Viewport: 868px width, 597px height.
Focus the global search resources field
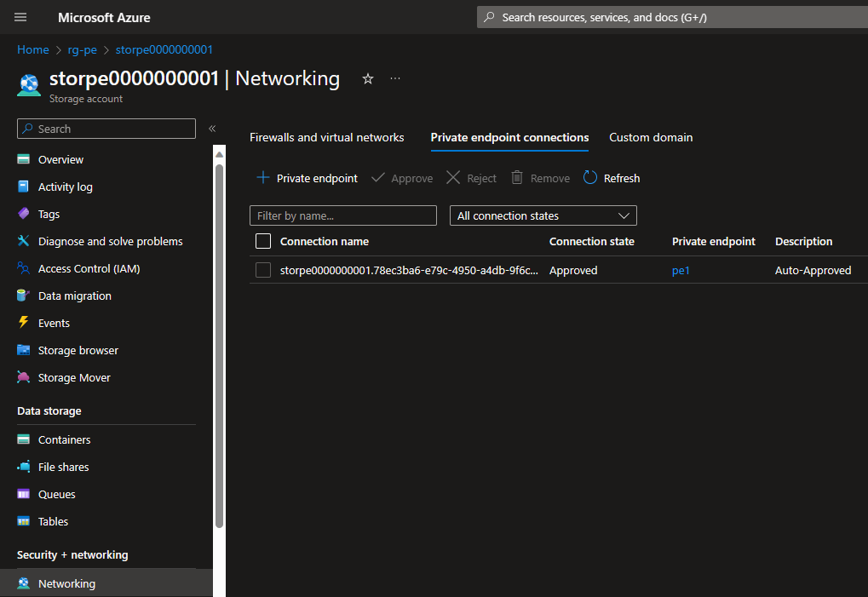(x=672, y=17)
